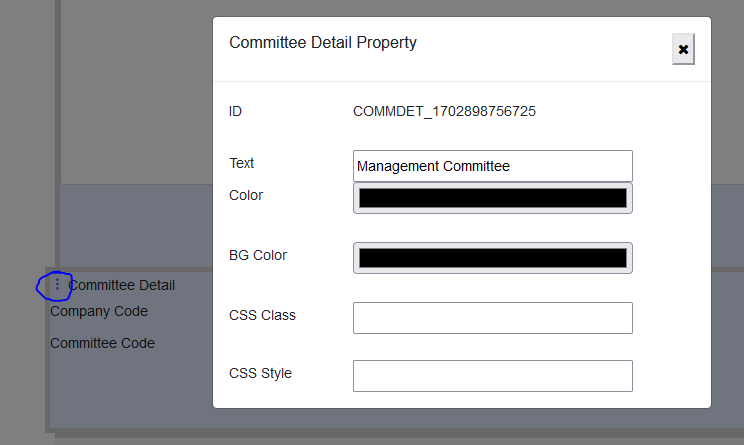This screenshot has width=744, height=445.
Task: Click the Color label in the dialog
Action: (x=246, y=195)
